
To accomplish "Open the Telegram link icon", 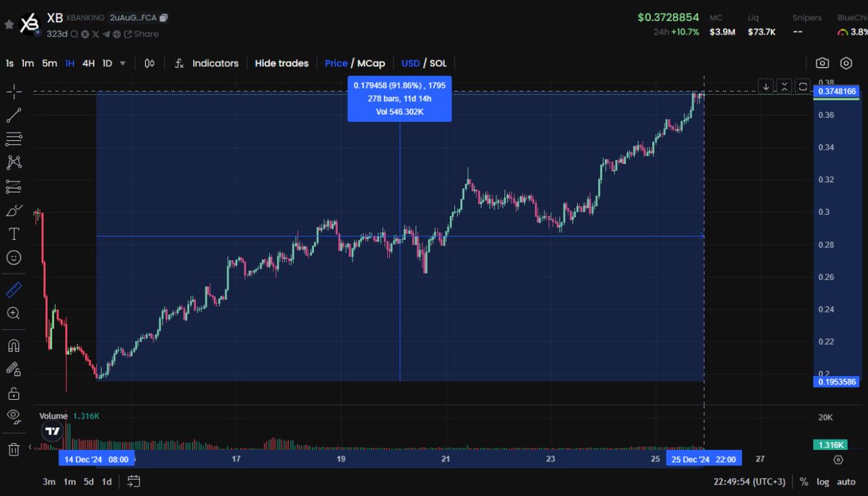I will tap(106, 34).
